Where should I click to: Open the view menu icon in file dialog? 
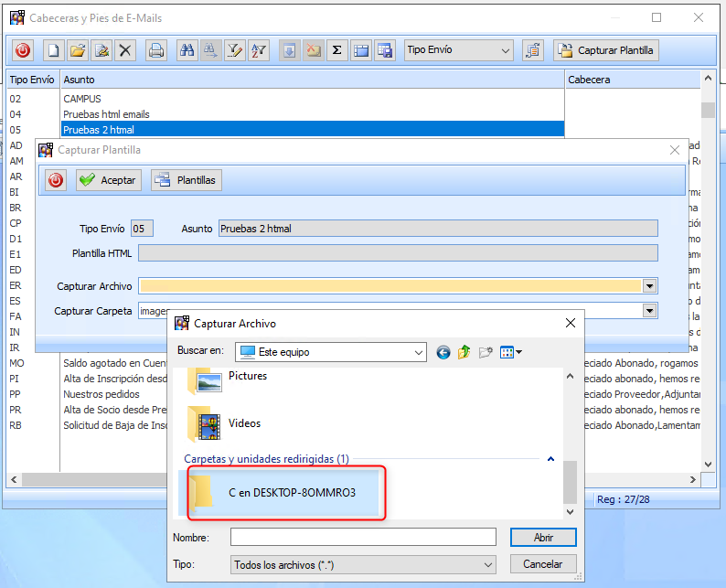click(510, 352)
